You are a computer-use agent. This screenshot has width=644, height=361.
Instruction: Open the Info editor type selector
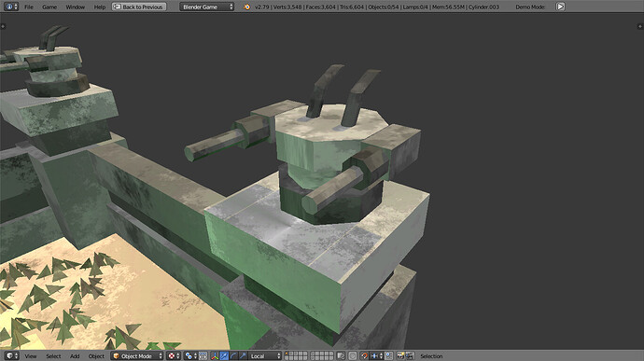point(10,7)
